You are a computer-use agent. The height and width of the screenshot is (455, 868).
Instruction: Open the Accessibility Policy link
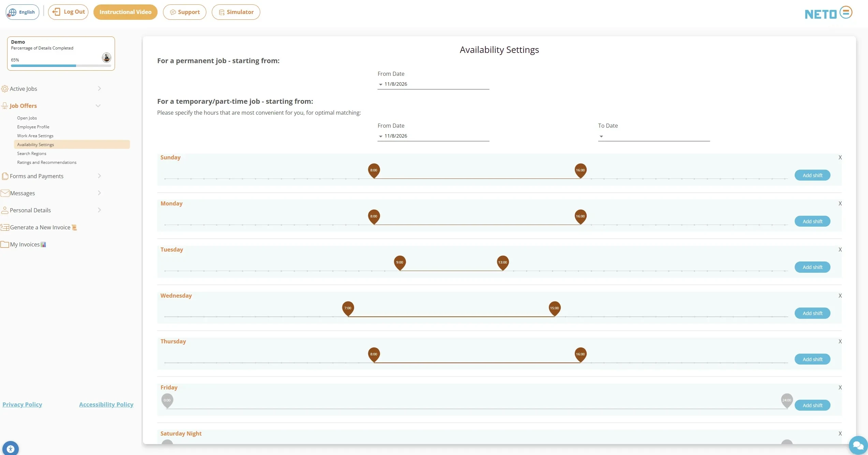point(106,404)
